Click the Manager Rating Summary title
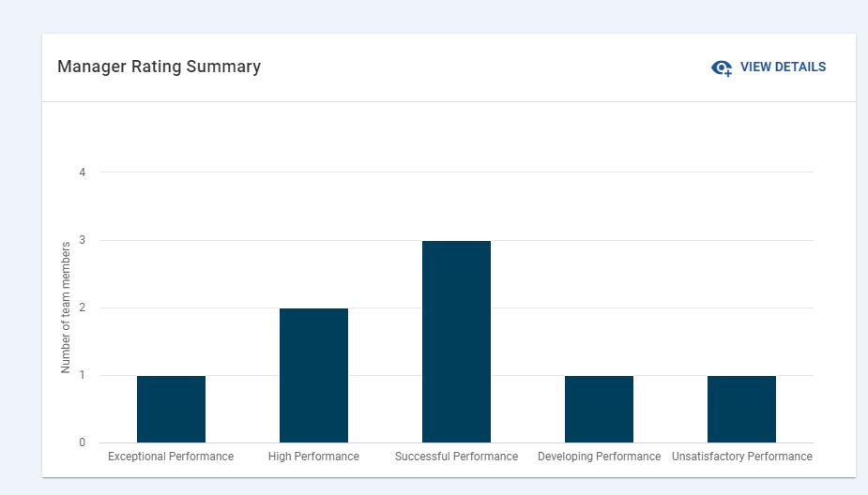This screenshot has width=868, height=495. click(x=159, y=67)
